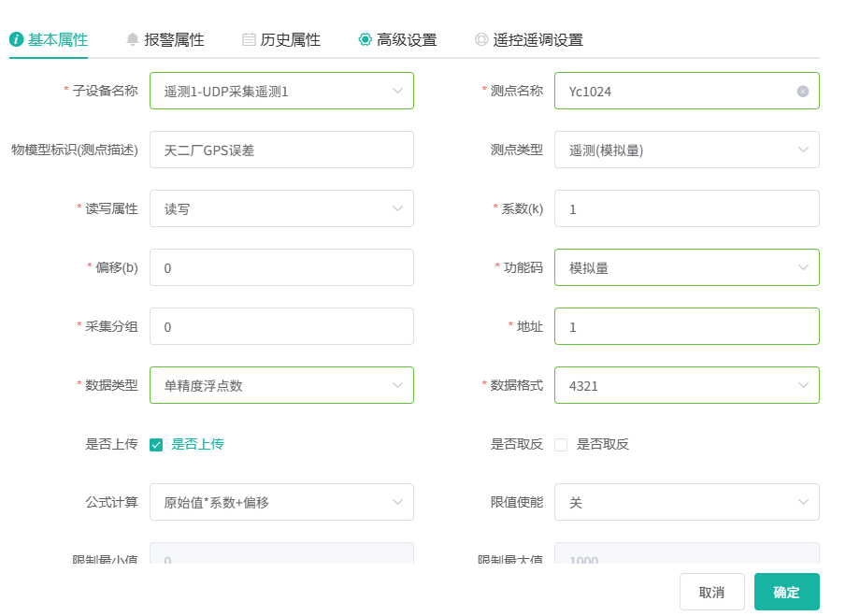Click the 物模型标识 description input field
This screenshot has width=846, height=616.
[x=281, y=150]
